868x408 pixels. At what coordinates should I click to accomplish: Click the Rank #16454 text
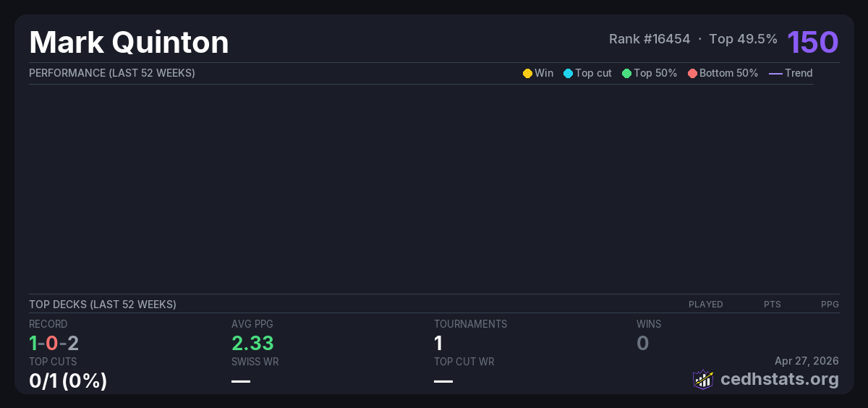pos(649,39)
